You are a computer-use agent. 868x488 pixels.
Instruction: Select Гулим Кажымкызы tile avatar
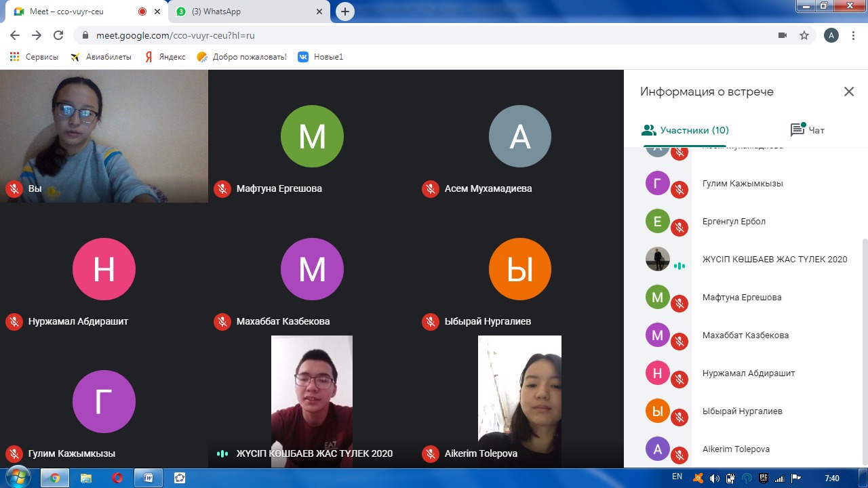pyautogui.click(x=104, y=401)
